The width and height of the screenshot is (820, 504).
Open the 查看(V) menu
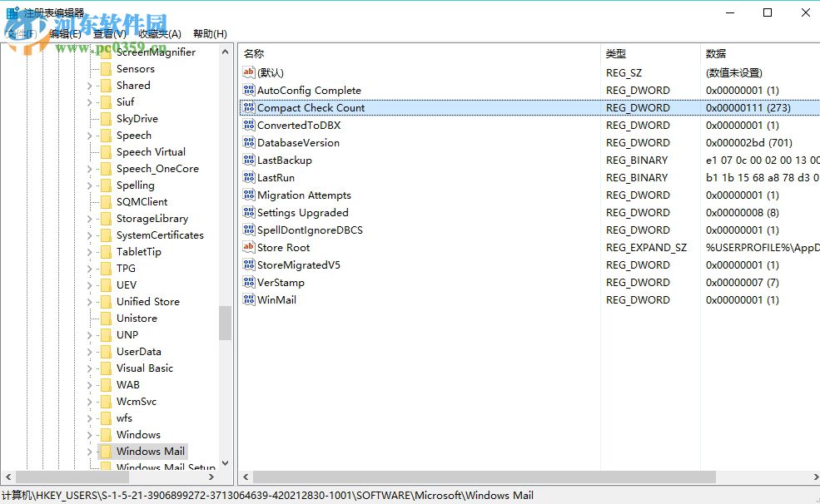109,33
